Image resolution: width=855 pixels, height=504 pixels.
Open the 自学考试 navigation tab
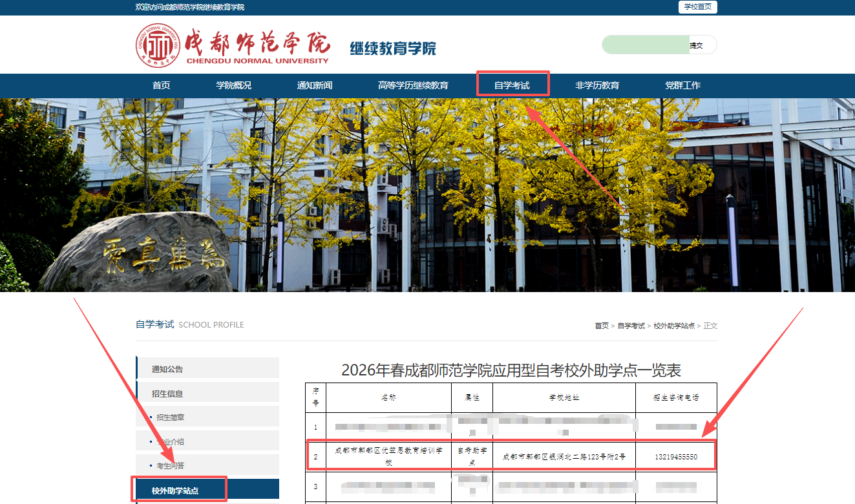point(512,85)
